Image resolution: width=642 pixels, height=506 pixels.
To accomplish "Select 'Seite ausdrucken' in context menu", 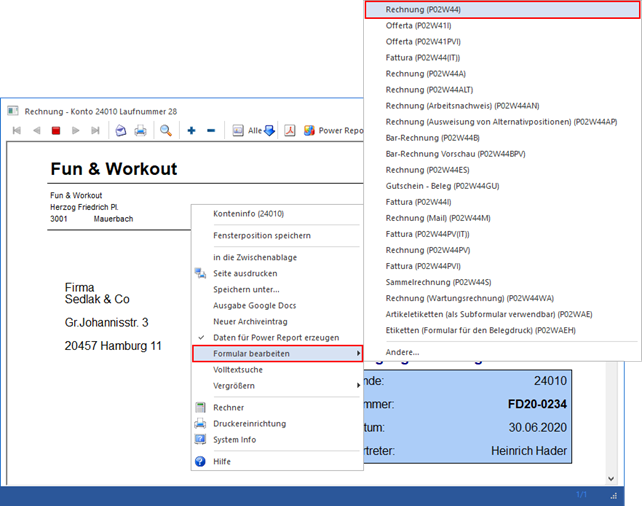I will point(245,273).
